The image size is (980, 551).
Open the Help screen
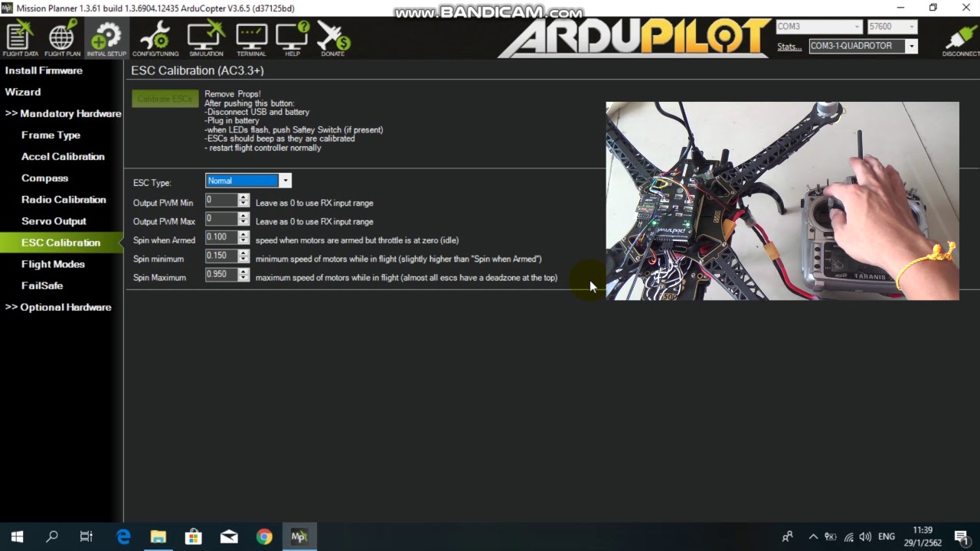tap(292, 39)
